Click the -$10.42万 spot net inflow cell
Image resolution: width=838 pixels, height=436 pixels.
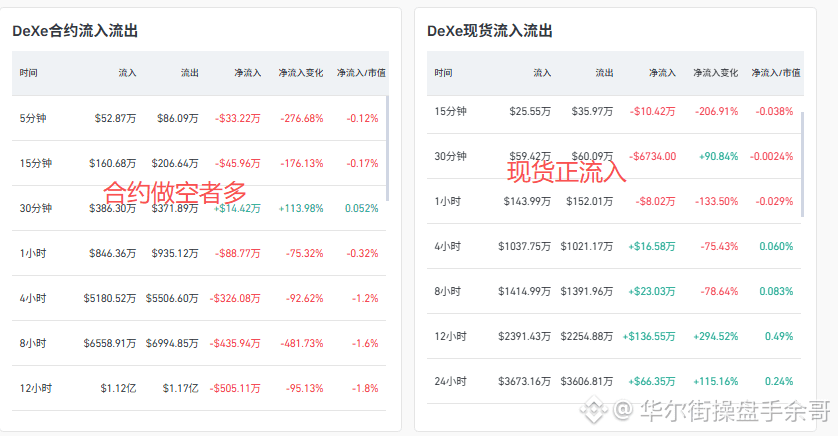[x=653, y=111]
